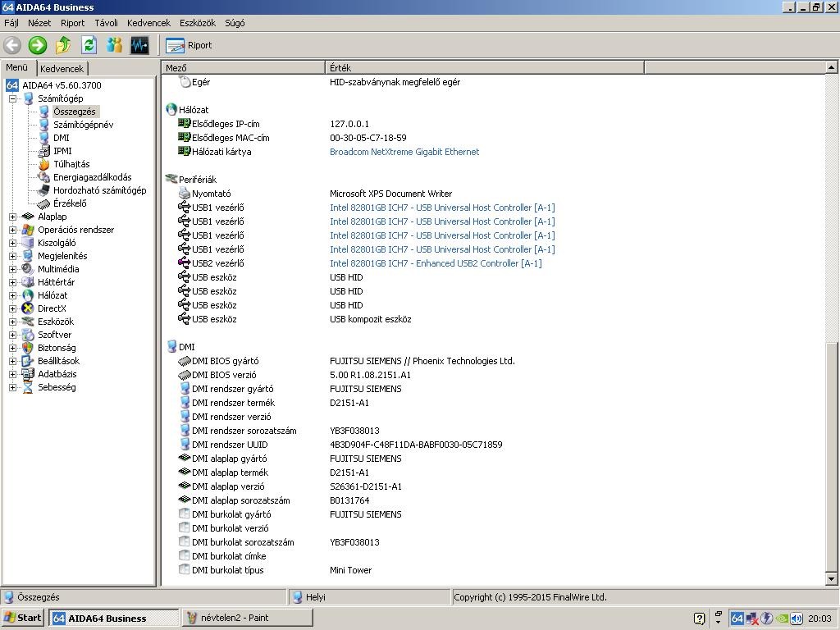
Task: Click the Refresh toolbar icon
Action: 89,46
